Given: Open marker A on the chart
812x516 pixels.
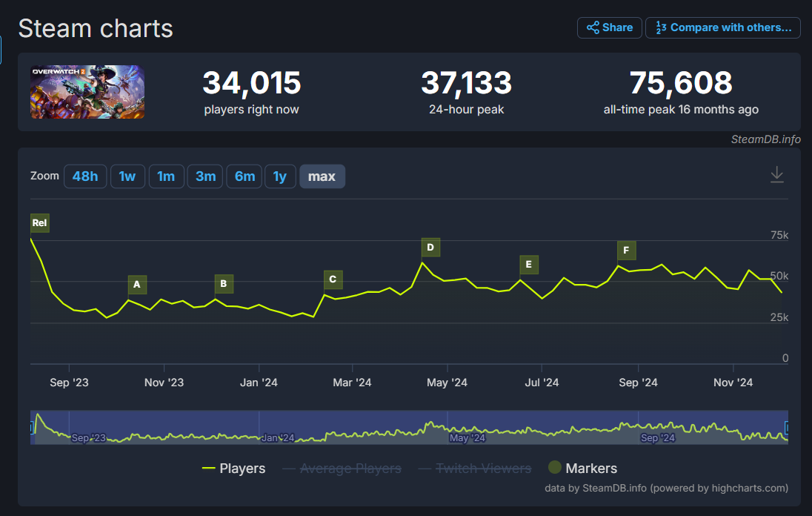Looking at the screenshot, I should (137, 285).
